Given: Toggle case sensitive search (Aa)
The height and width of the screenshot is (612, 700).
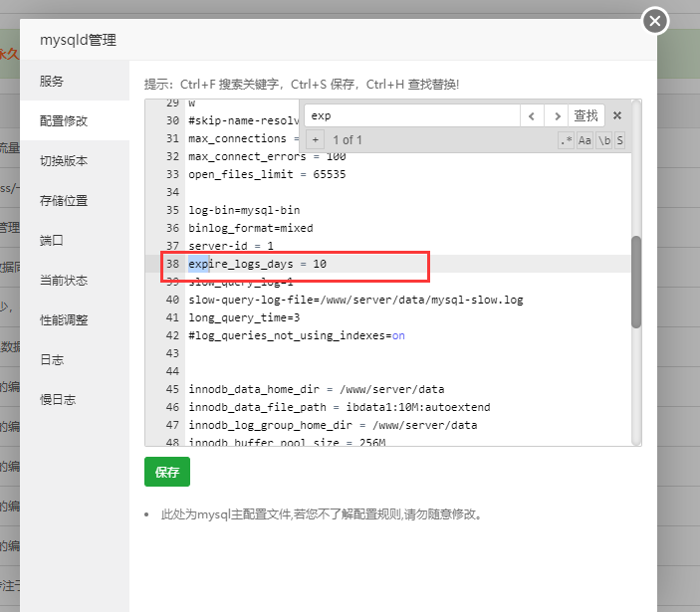Looking at the screenshot, I should coord(584,140).
